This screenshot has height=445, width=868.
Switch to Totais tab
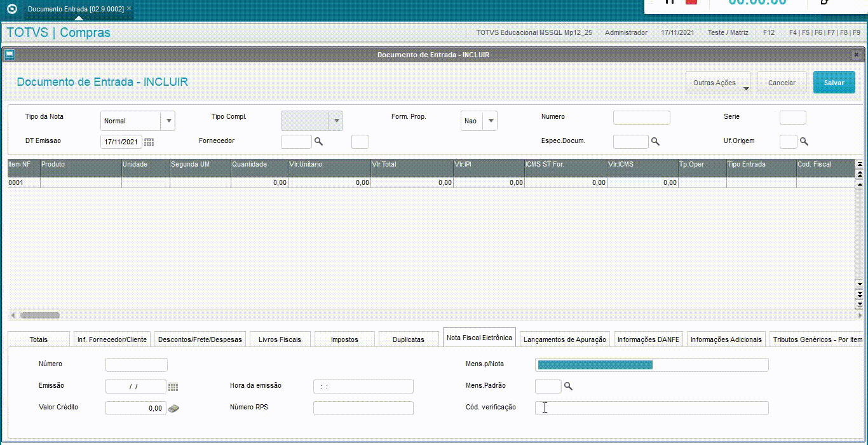tap(39, 339)
